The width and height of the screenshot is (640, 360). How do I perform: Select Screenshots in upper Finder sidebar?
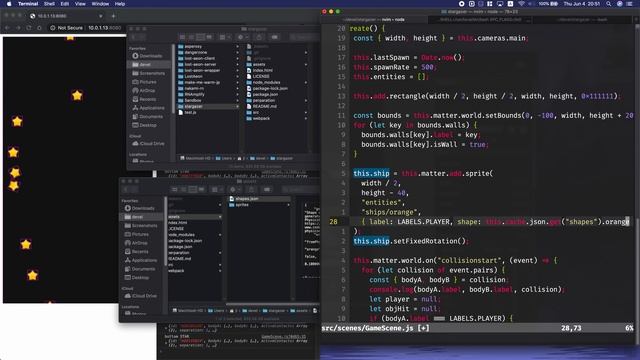click(x=149, y=73)
